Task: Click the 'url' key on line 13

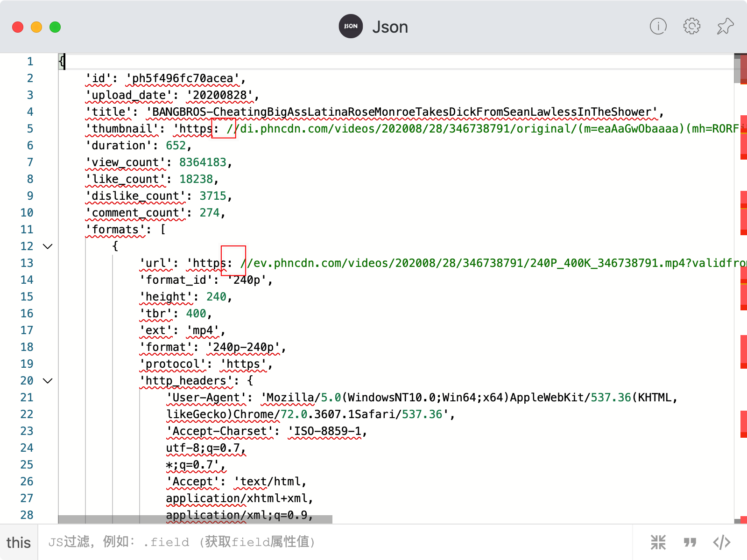Action: (156, 263)
